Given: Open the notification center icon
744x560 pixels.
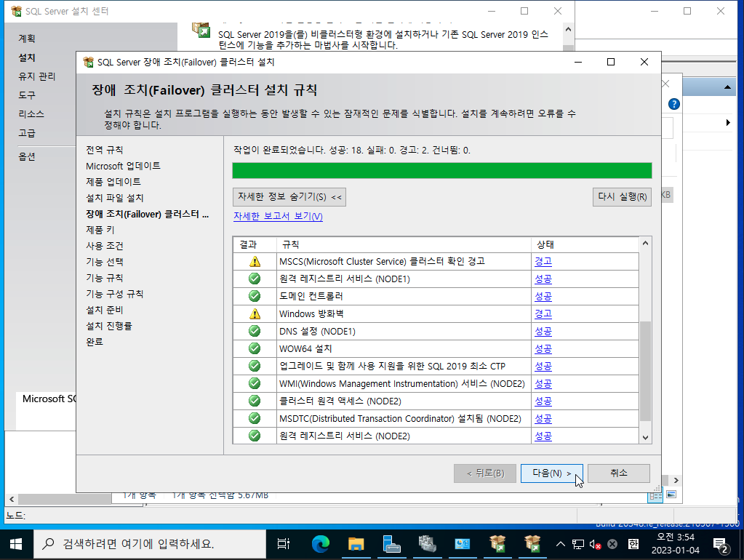Looking at the screenshot, I should point(721,545).
